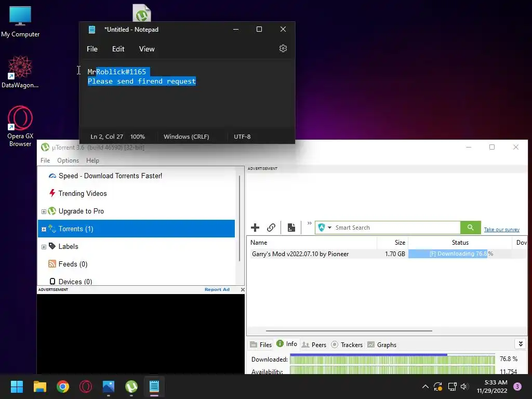Switch to uTorrent from the taskbar
The height and width of the screenshot is (399, 532).
pyautogui.click(x=131, y=387)
